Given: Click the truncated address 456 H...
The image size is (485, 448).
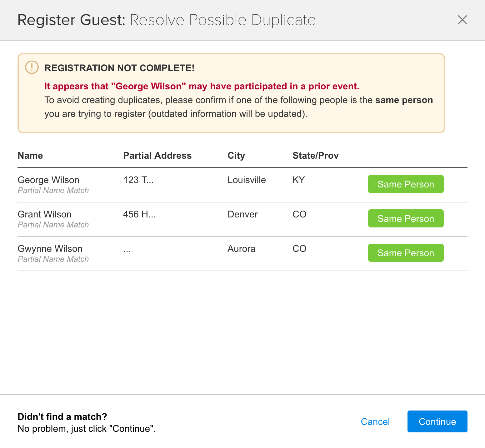Looking at the screenshot, I should click(140, 214).
